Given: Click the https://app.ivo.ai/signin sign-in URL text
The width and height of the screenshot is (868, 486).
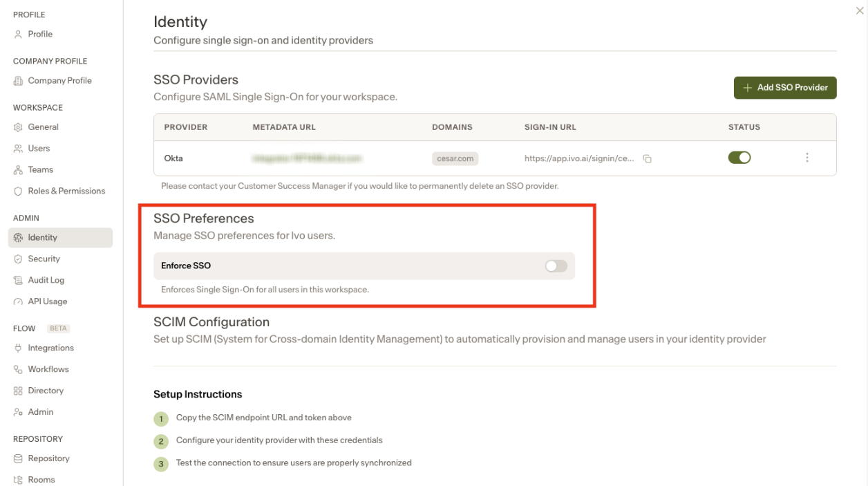Looking at the screenshot, I should (579, 158).
